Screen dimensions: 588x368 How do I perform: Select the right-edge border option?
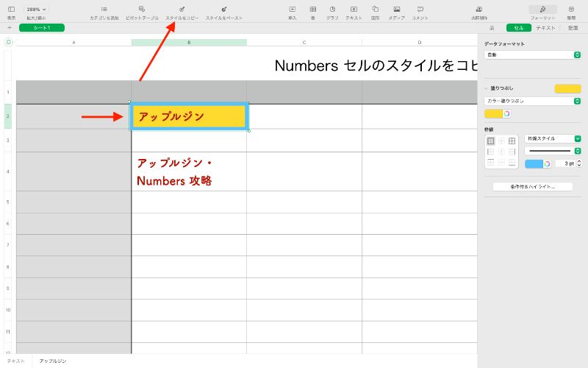click(512, 152)
